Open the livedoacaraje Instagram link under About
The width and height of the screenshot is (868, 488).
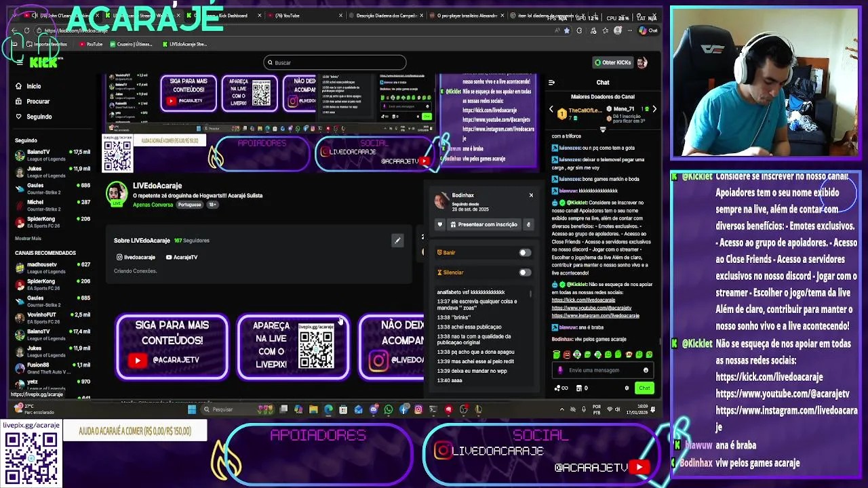tap(136, 258)
